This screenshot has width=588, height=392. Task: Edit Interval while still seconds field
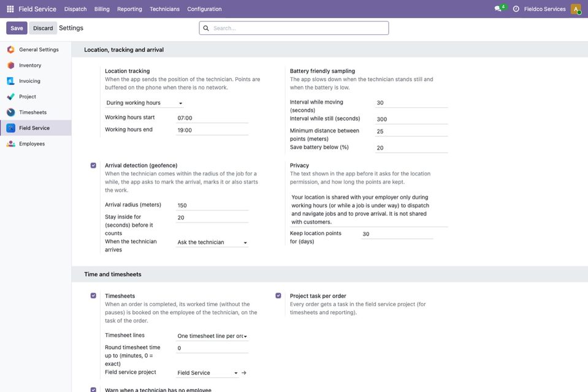click(x=411, y=119)
